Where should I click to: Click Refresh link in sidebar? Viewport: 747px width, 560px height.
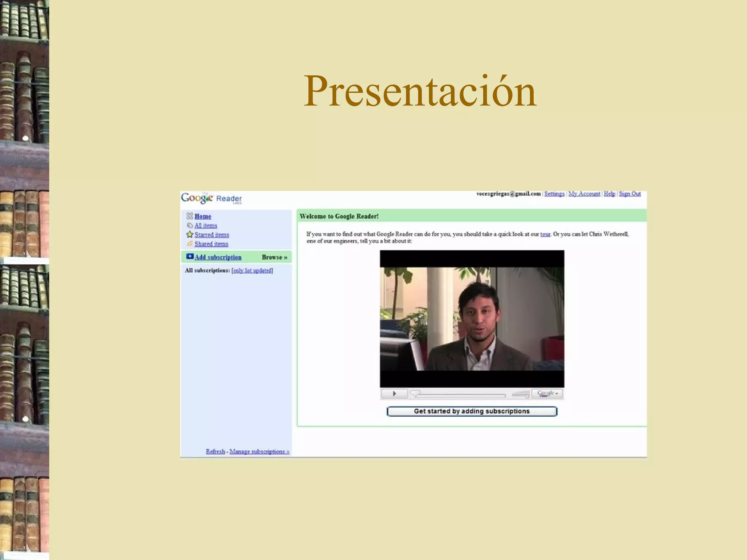tap(216, 451)
